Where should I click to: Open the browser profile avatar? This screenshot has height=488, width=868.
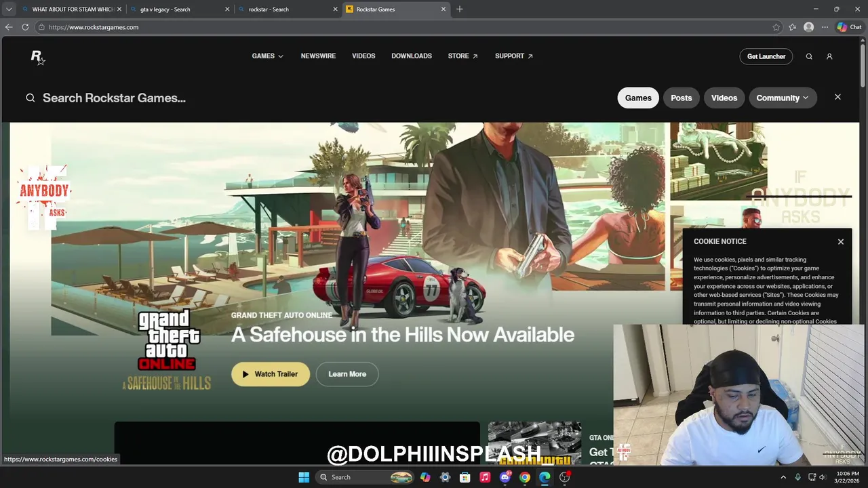[x=808, y=27]
